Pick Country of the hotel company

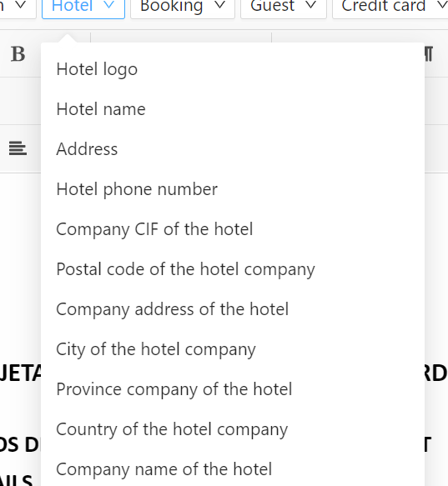point(233,429)
